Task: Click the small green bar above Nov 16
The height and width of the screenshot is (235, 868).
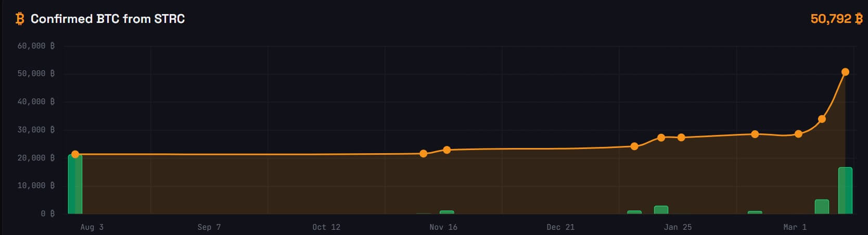Action: pos(446,212)
